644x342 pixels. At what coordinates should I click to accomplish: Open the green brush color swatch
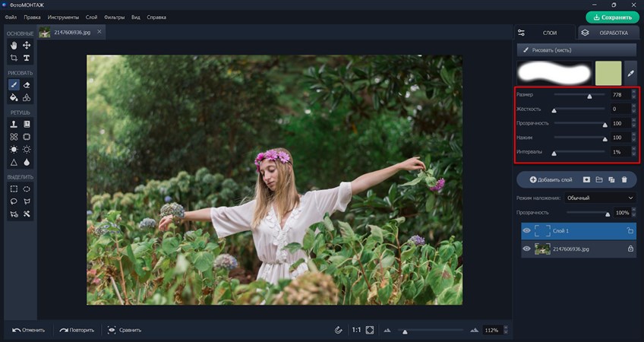(608, 73)
